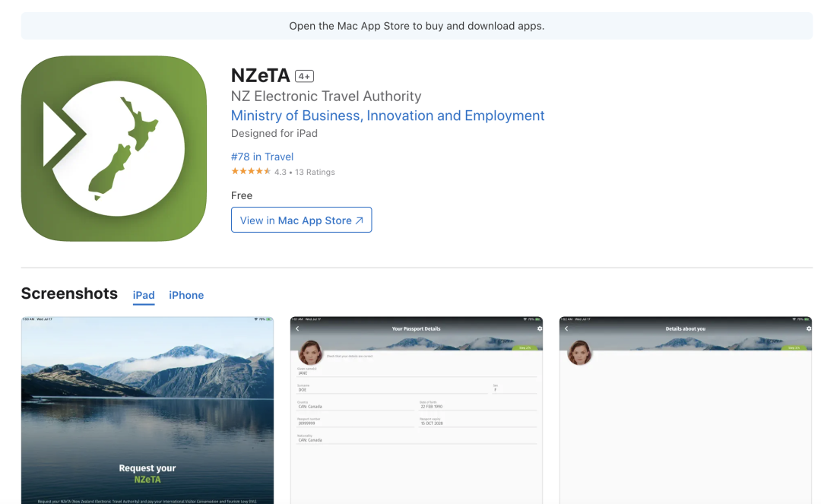Click back arrow in Passport Details screenshot
821x504 pixels.
297,329
